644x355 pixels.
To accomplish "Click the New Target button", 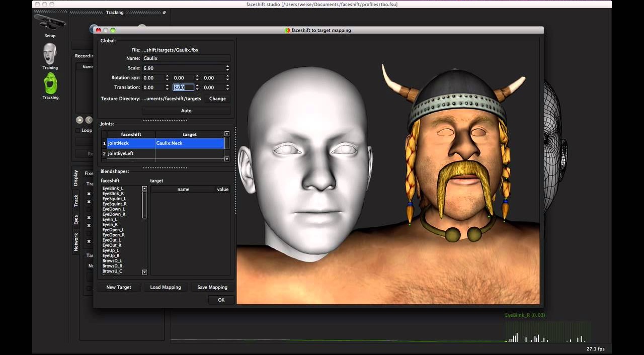I will pyautogui.click(x=119, y=287).
